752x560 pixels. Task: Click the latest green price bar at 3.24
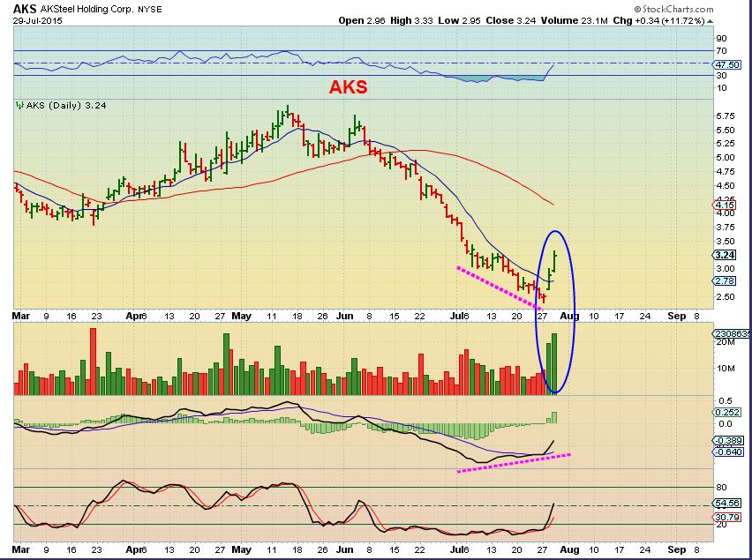[x=555, y=262]
